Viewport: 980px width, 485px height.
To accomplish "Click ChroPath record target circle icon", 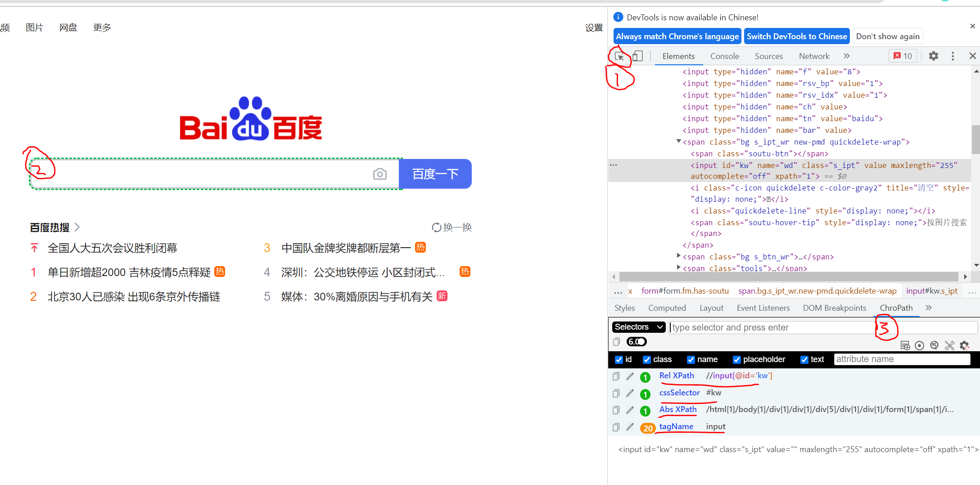I will point(920,345).
